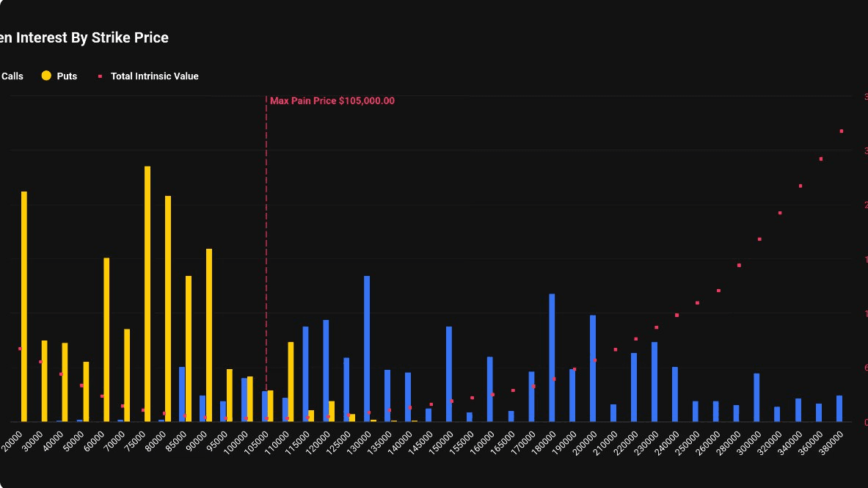Image resolution: width=868 pixels, height=488 pixels.
Task: Click the yellow Puts legend circle
Action: (47, 76)
